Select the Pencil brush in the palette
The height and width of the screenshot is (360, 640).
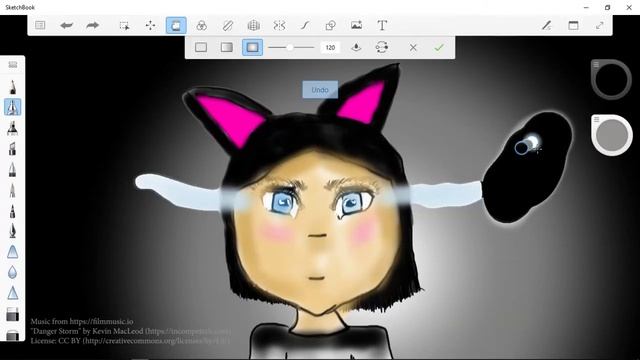[x=13, y=87]
